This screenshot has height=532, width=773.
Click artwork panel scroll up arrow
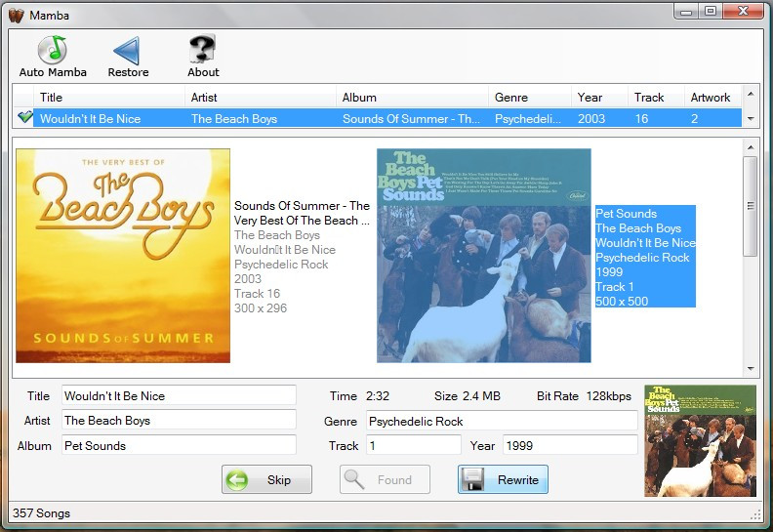751,147
